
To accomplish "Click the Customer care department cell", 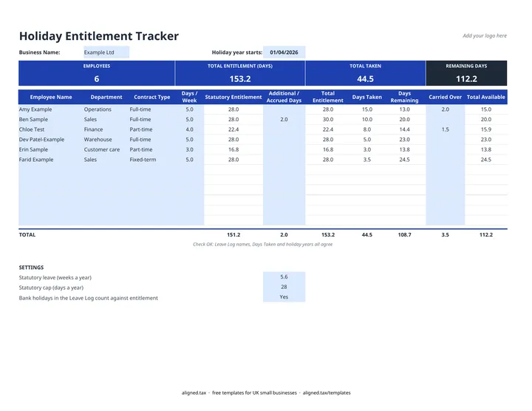I will pyautogui.click(x=102, y=149).
